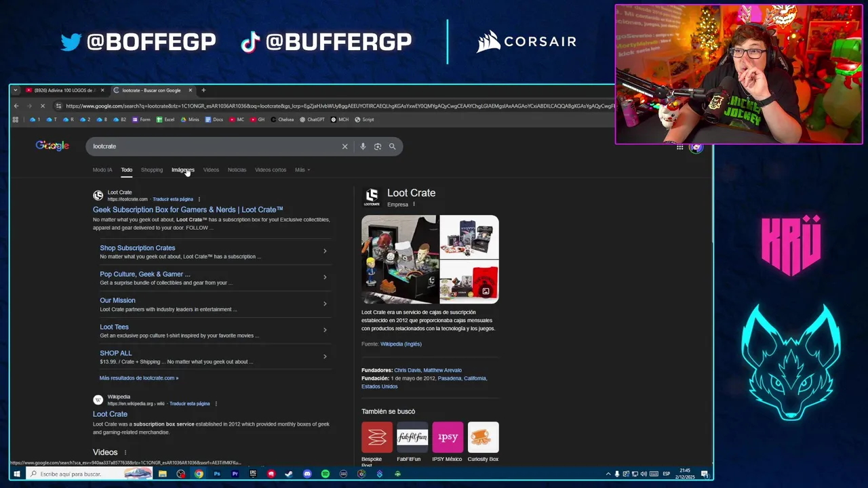Open the GH bookmark
The width and height of the screenshot is (868, 488).
(258, 119)
